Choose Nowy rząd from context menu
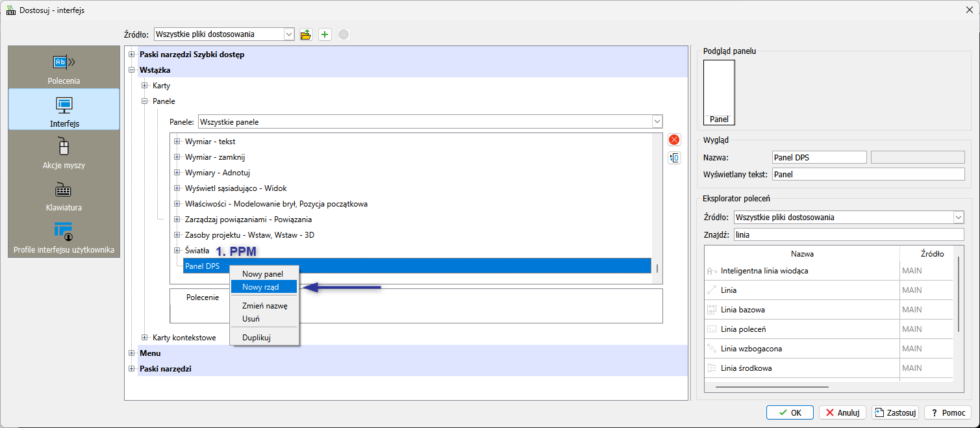The width and height of the screenshot is (980, 428). click(x=260, y=287)
